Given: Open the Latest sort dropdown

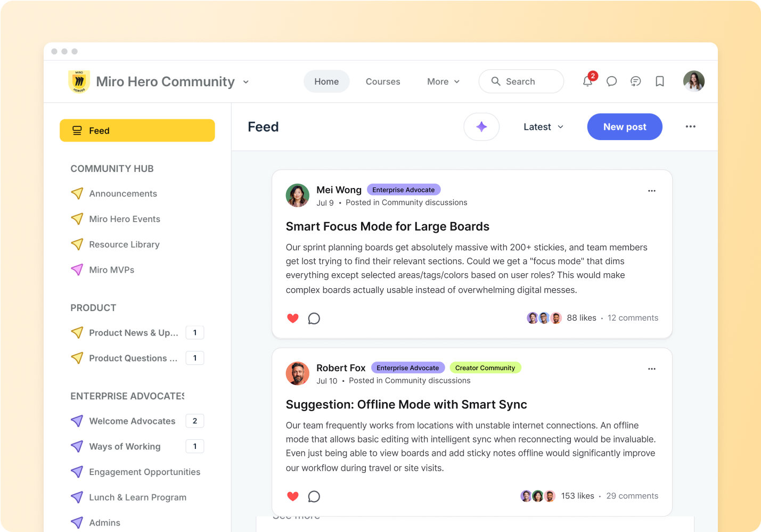Looking at the screenshot, I should tap(543, 127).
